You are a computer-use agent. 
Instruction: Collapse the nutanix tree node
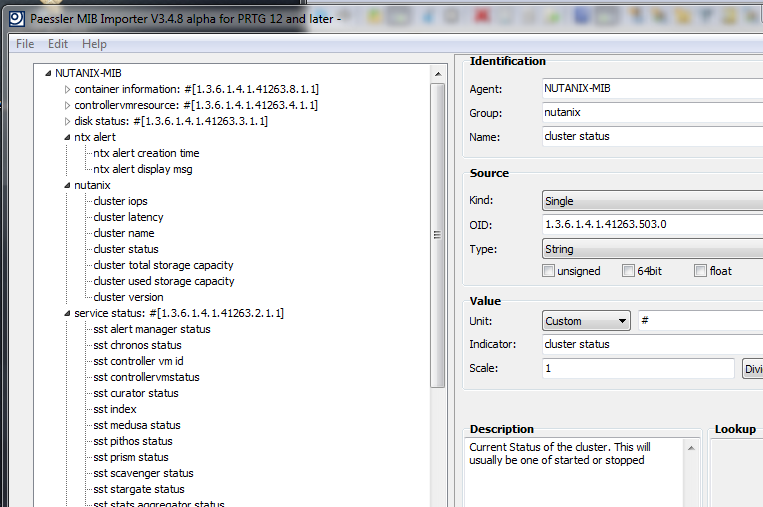(67, 185)
